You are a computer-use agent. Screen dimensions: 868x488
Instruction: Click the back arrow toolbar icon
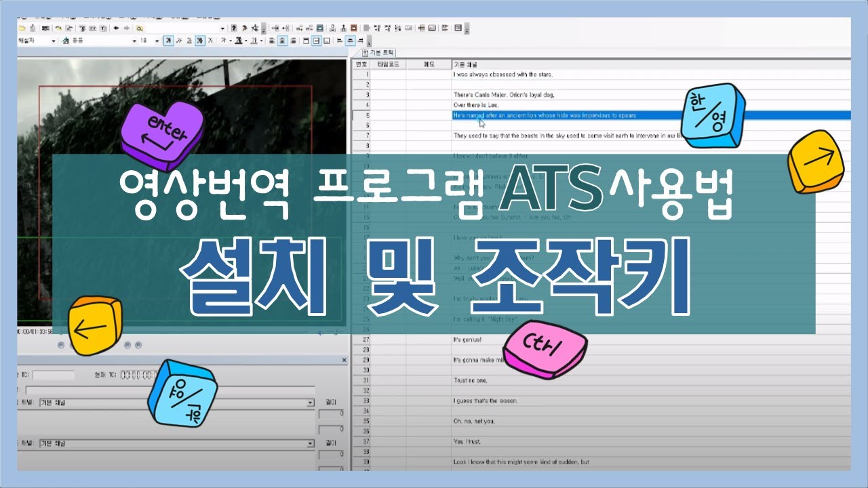(x=117, y=28)
